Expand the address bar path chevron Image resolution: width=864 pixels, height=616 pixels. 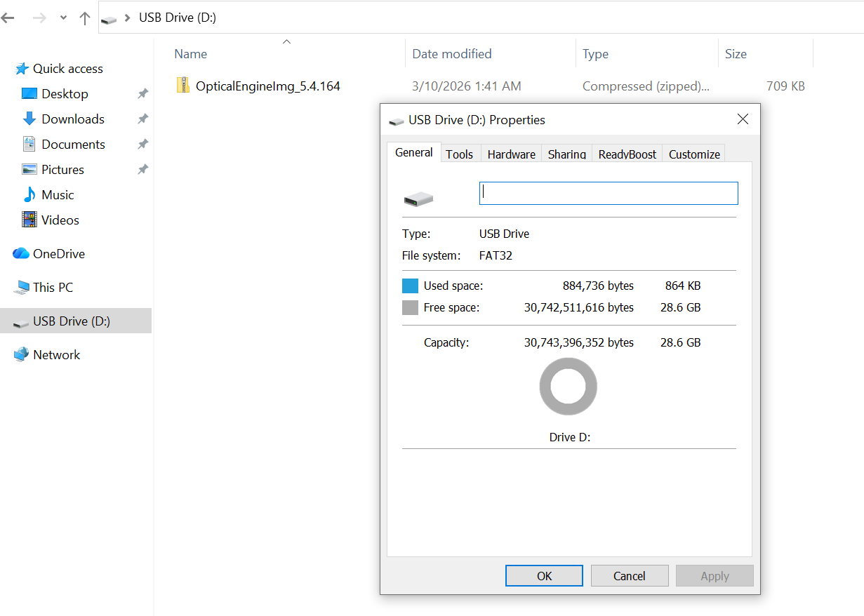(x=128, y=18)
